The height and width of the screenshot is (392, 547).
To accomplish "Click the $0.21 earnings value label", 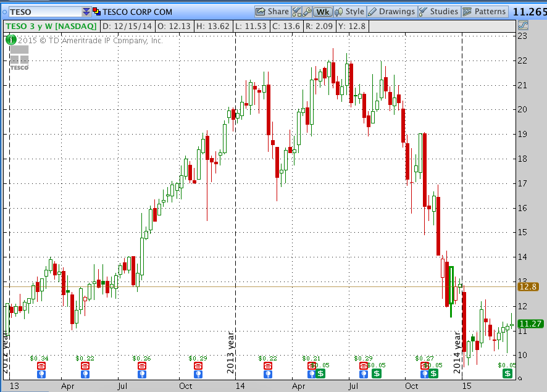I will click(311, 358).
